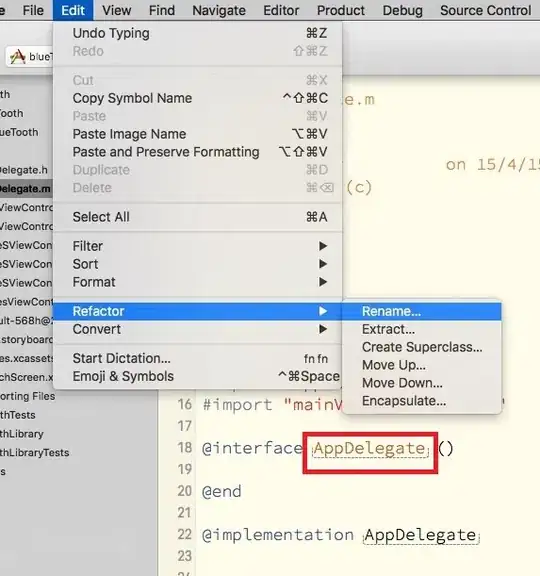
Task: Open the Source Control menu
Action: pyautogui.click(x=485, y=10)
